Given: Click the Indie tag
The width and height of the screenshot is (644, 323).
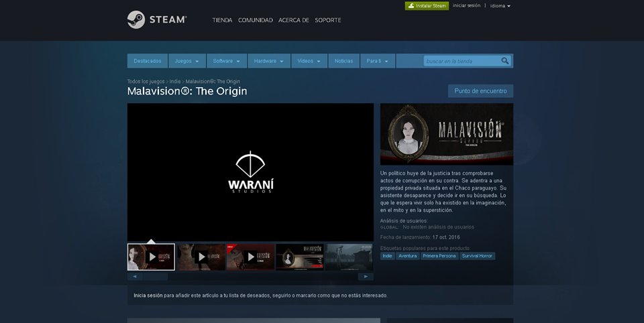Looking at the screenshot, I should pos(387,256).
